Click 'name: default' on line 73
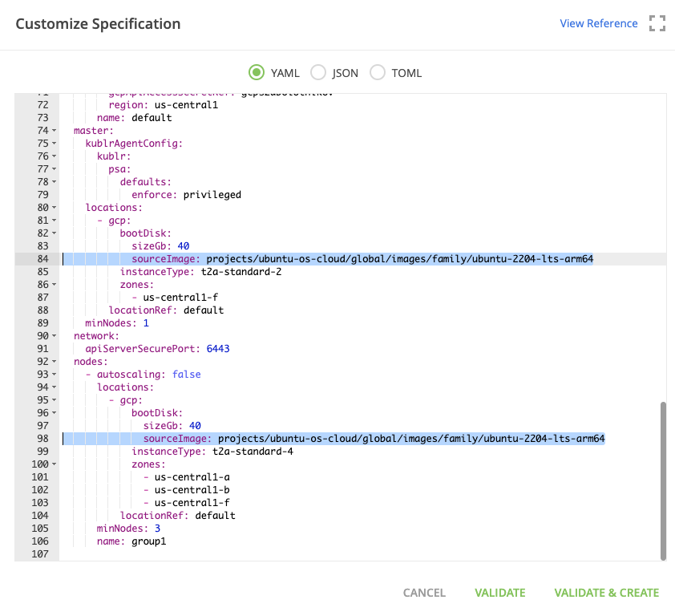 point(135,118)
